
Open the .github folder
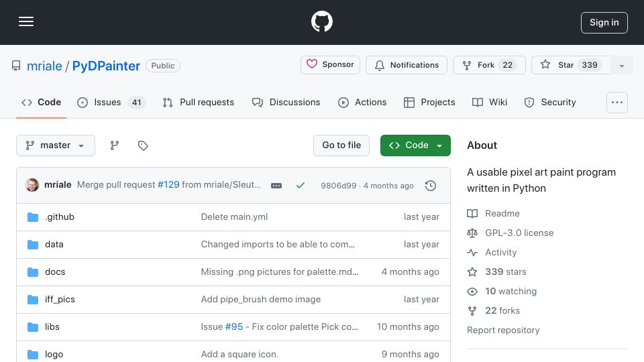click(x=60, y=217)
